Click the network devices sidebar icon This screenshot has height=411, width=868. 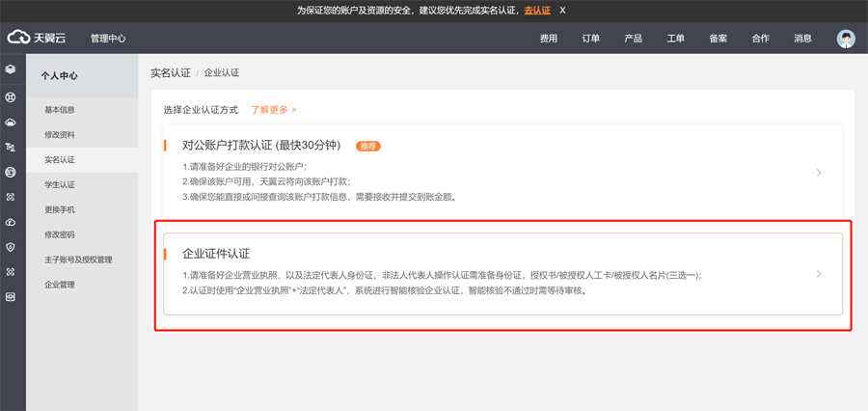pyautogui.click(x=10, y=148)
